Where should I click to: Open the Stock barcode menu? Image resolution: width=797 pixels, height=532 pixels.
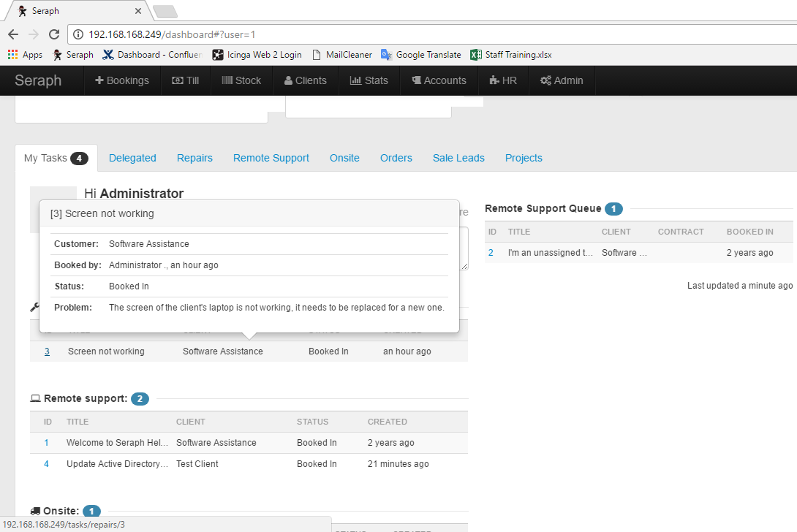(x=241, y=80)
